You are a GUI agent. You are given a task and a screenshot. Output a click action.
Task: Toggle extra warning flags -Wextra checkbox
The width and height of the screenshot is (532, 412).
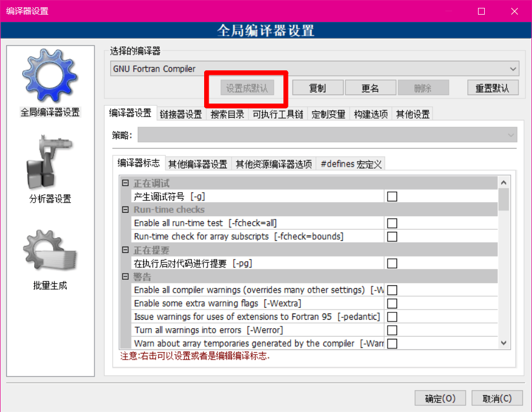392,303
